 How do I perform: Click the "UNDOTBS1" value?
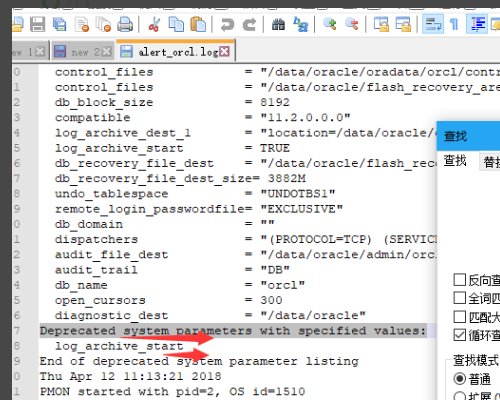pos(298,194)
